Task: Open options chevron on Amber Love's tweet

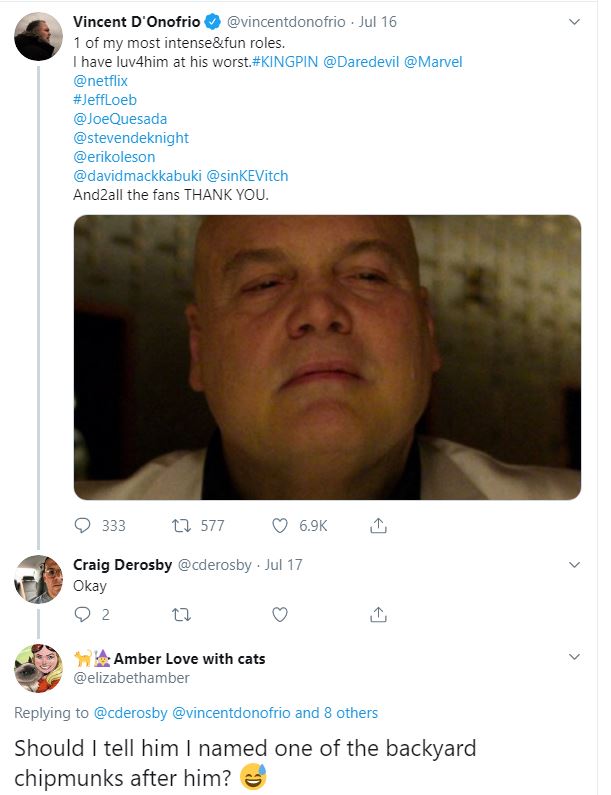Action: point(574,657)
